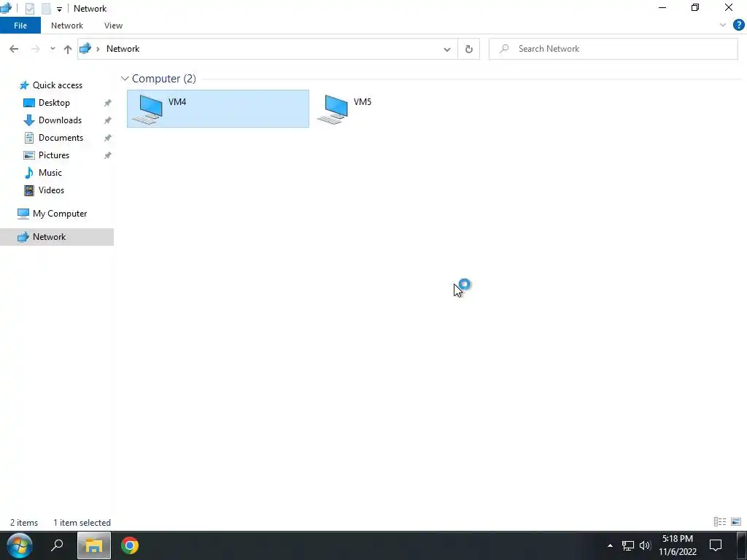The height and width of the screenshot is (560, 747).
Task: Open Music folder in sidebar
Action: click(50, 173)
